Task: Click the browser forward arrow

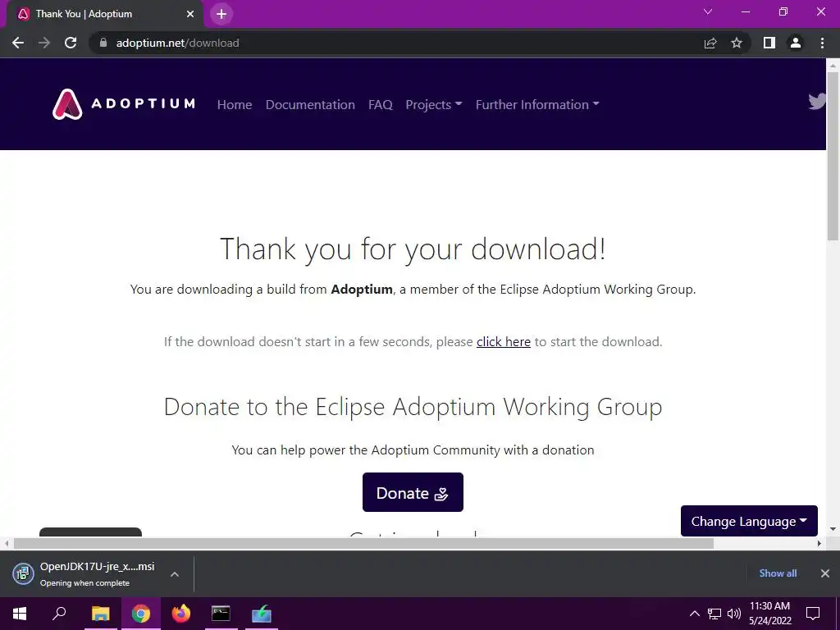Action: [x=44, y=43]
